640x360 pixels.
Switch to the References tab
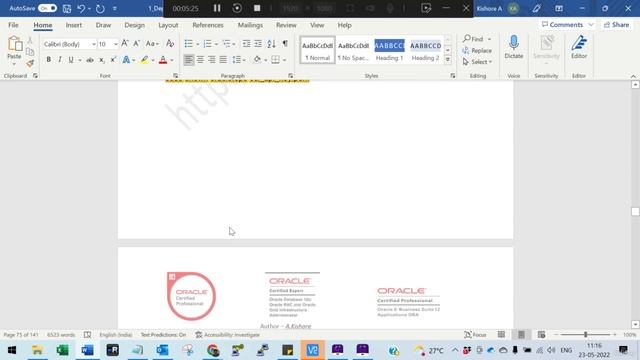coord(208,25)
